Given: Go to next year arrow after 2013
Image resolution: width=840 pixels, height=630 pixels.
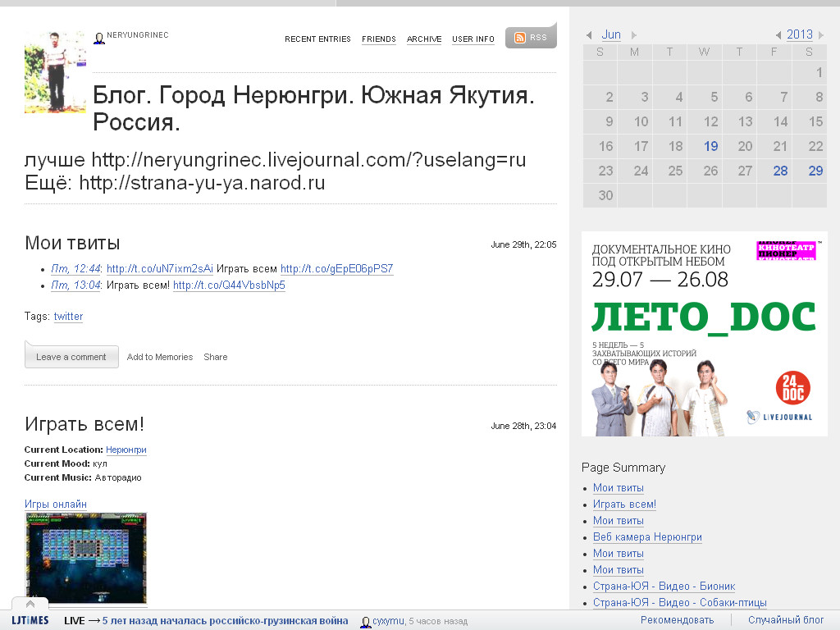Looking at the screenshot, I should [x=822, y=35].
